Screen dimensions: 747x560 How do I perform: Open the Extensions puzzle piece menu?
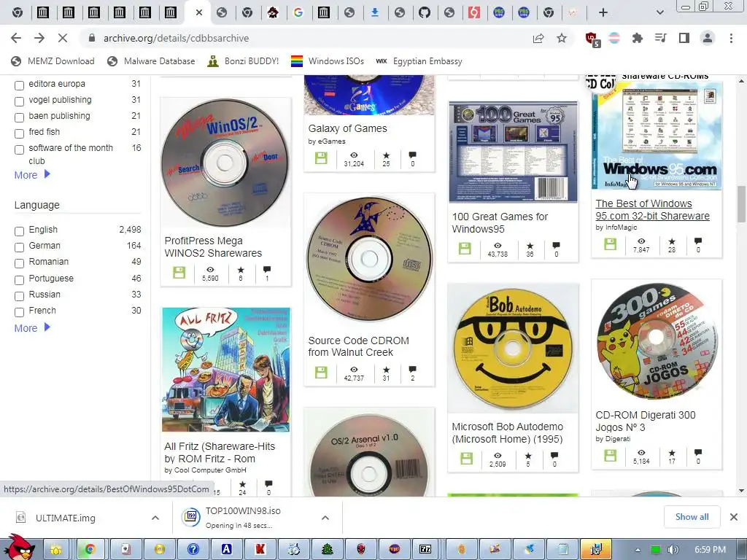coord(637,38)
